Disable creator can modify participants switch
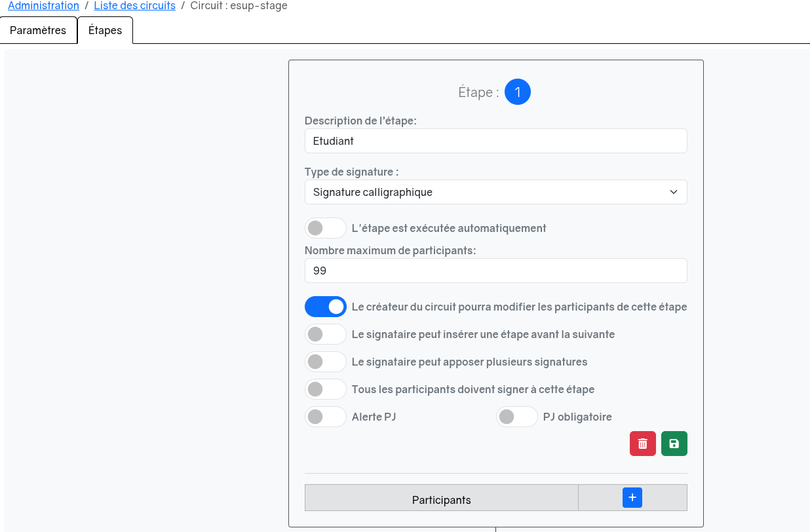The image size is (810, 532). tap(325, 307)
